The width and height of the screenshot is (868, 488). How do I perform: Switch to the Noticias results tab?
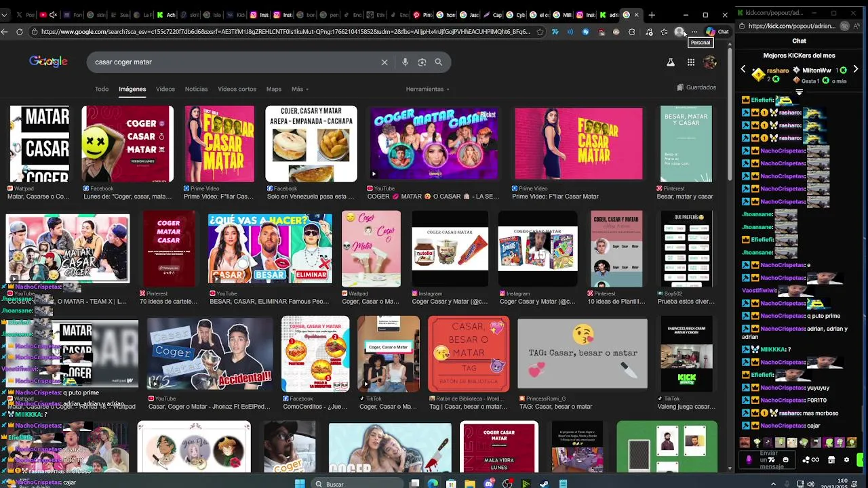pos(196,89)
